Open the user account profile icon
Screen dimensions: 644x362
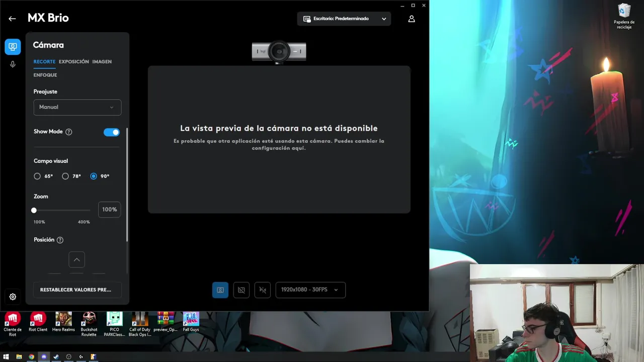point(412,19)
